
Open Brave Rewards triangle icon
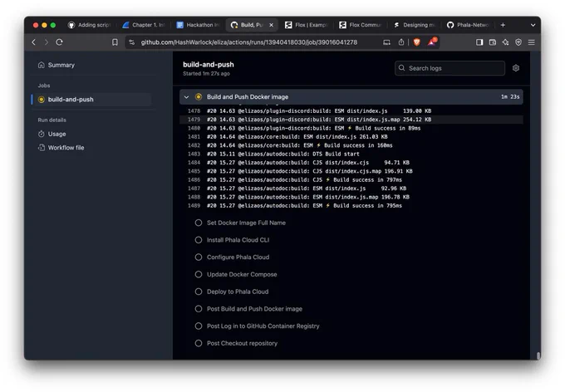point(432,42)
